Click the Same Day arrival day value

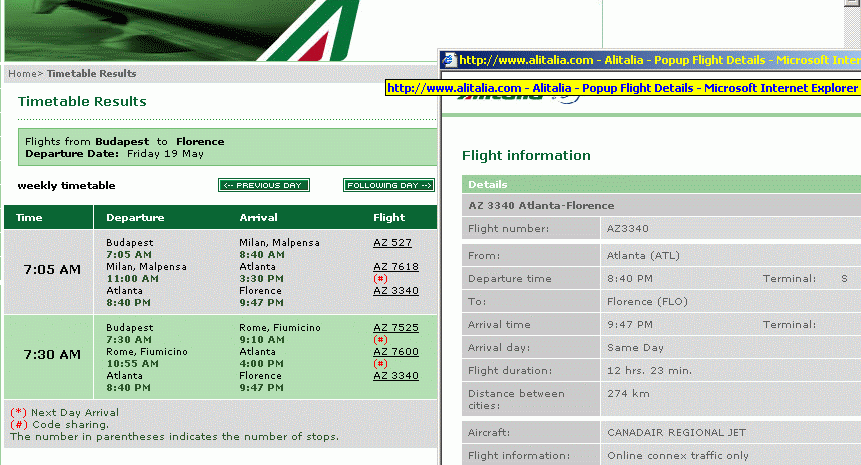point(635,348)
